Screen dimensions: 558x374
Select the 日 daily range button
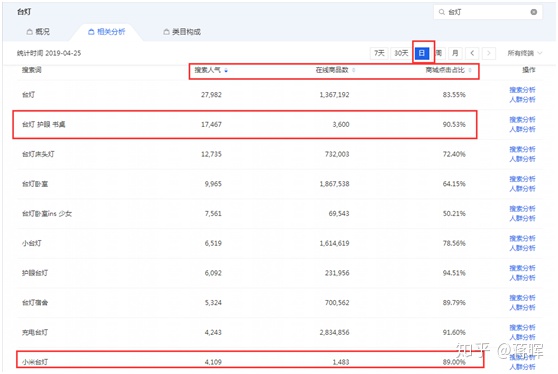(x=422, y=53)
